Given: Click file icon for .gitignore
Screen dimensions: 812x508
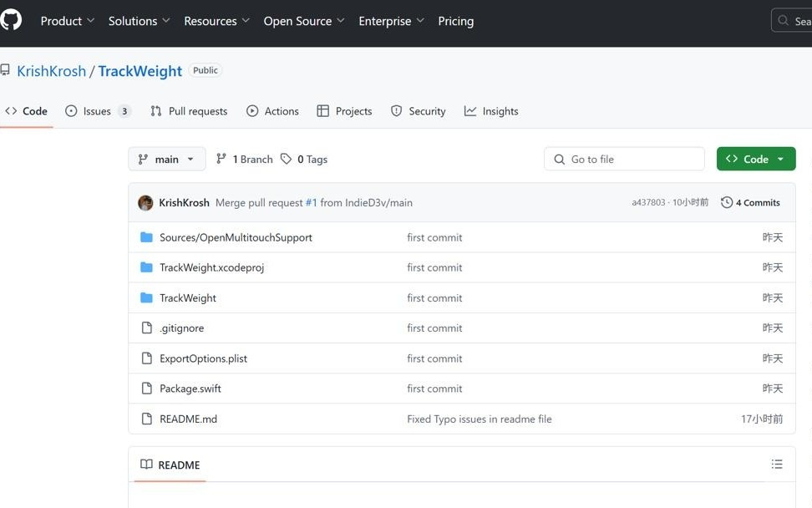Looking at the screenshot, I should click(146, 328).
